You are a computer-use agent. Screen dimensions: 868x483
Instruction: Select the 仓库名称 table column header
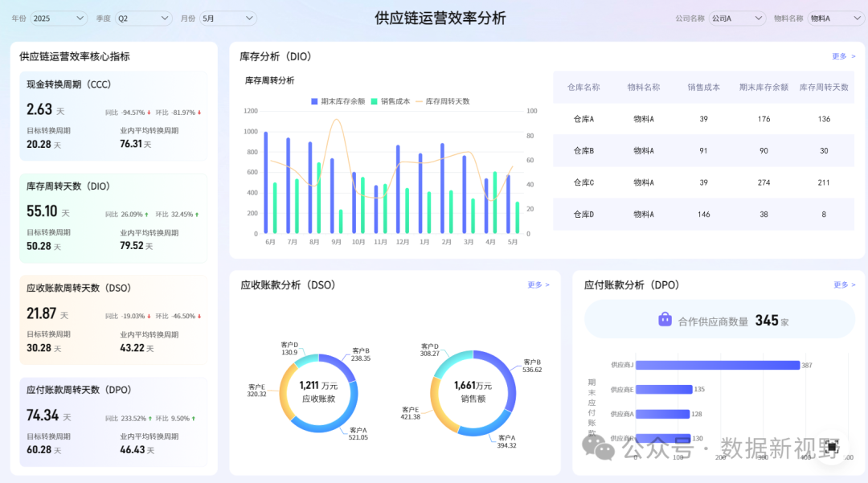point(583,87)
